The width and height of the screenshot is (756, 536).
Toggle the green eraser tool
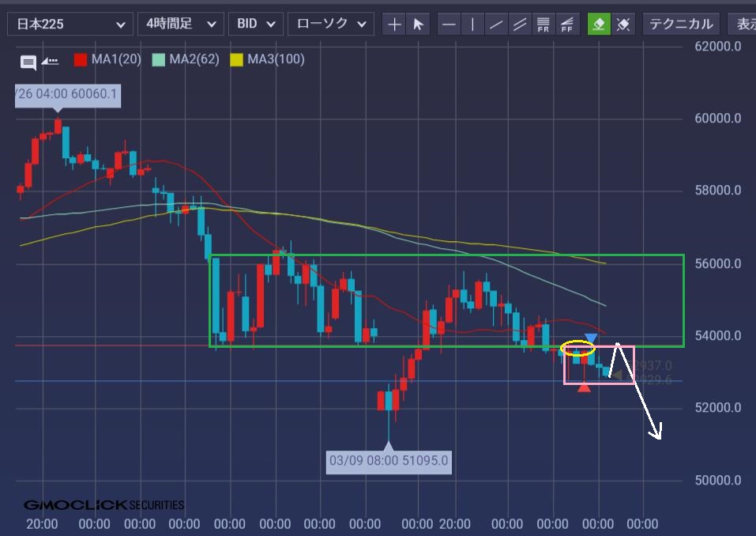coord(599,25)
